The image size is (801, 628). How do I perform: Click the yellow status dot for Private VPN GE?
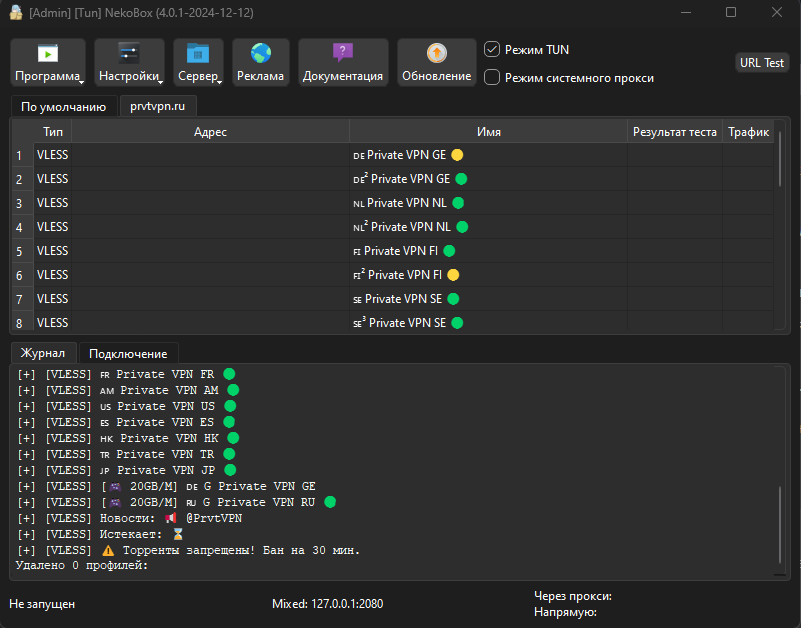[457, 155]
